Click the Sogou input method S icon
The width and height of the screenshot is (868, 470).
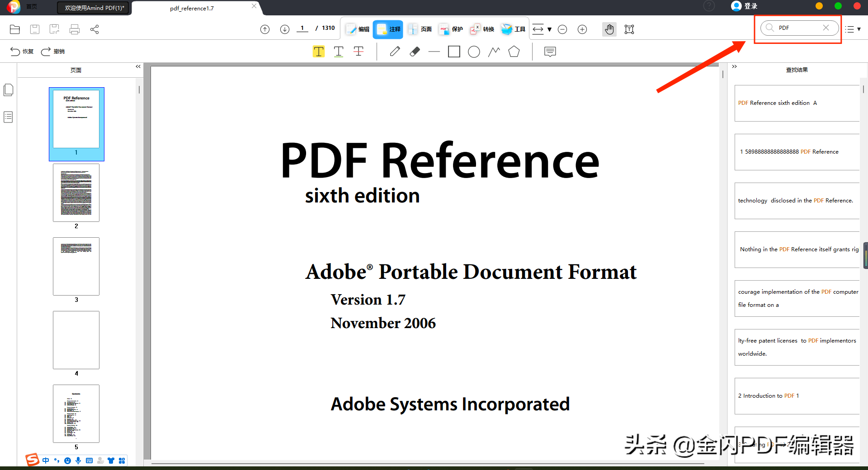pyautogui.click(x=32, y=460)
